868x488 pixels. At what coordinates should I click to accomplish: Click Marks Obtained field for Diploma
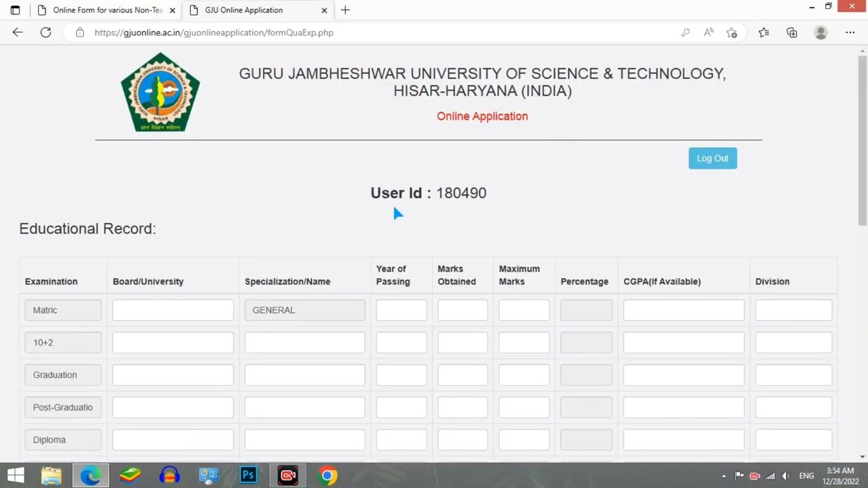coord(462,440)
